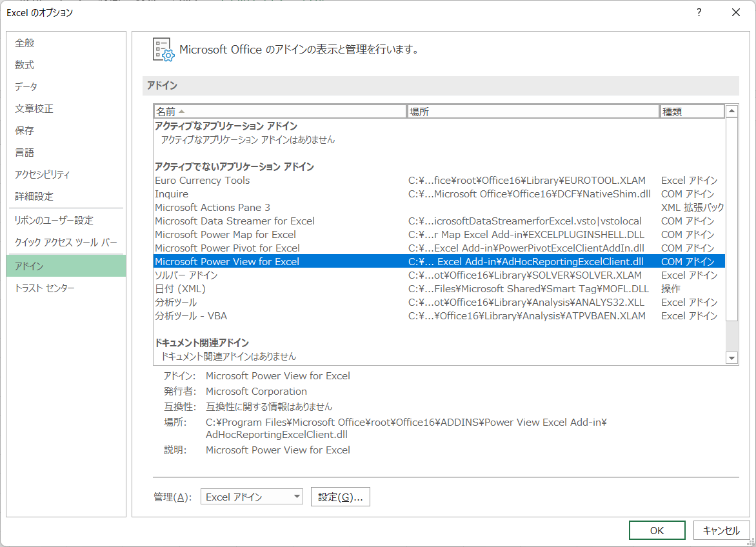Confirm with the OK button
756x547 pixels.
pos(657,530)
